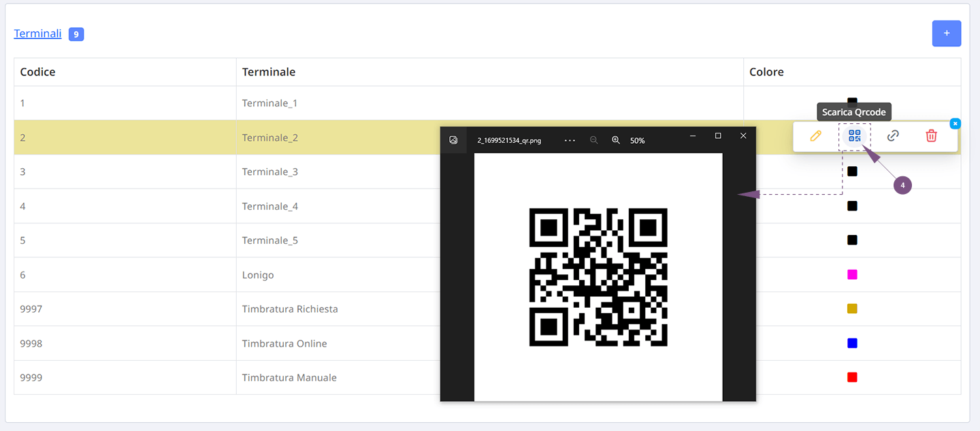Screen dimensions: 980x431
Task: Zoom out in the QR image viewer
Action: point(593,140)
